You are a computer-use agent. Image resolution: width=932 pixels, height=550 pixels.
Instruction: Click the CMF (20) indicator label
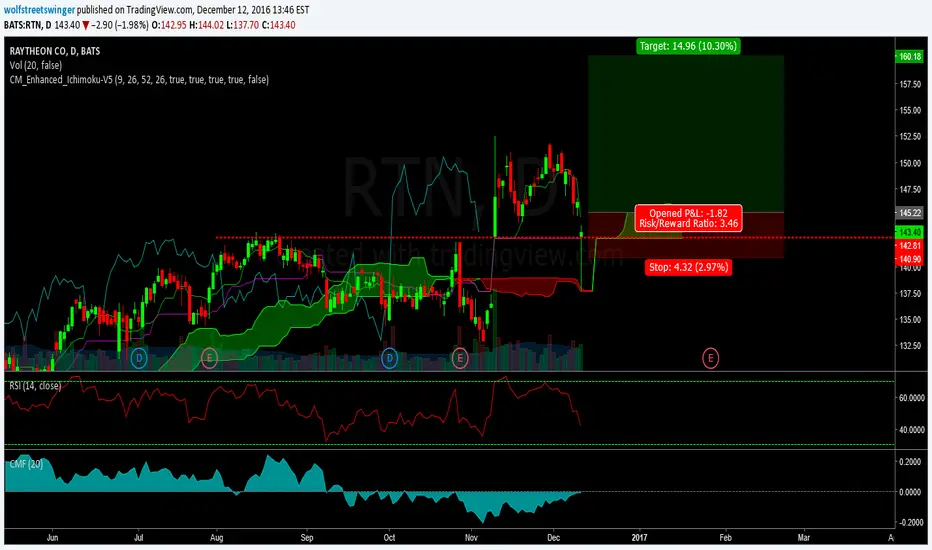click(26, 464)
